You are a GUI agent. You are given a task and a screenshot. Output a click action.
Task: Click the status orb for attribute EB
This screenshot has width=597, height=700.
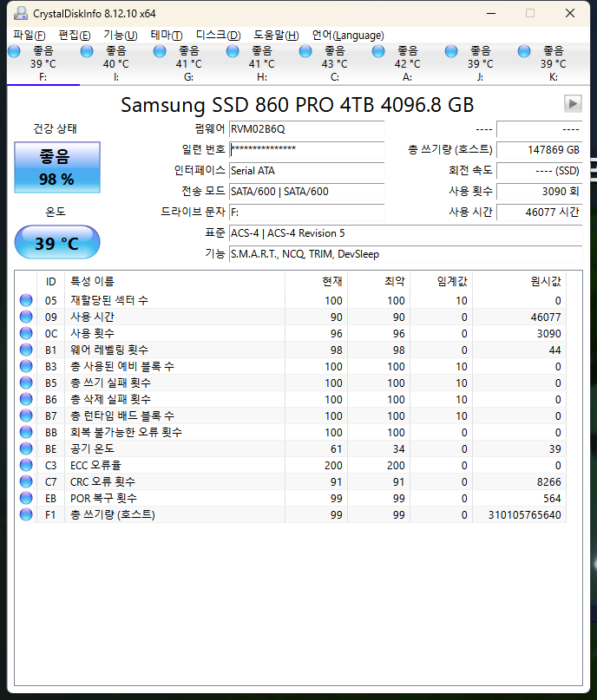click(x=26, y=498)
